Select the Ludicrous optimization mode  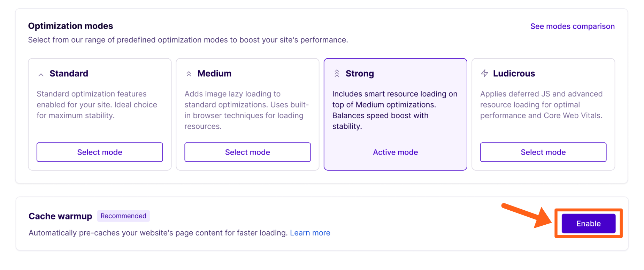(543, 152)
